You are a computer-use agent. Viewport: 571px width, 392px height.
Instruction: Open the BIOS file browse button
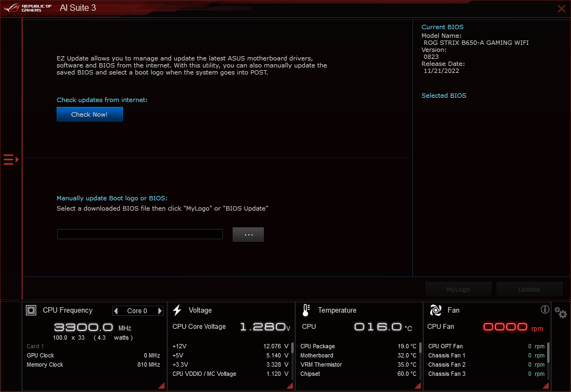tap(248, 234)
